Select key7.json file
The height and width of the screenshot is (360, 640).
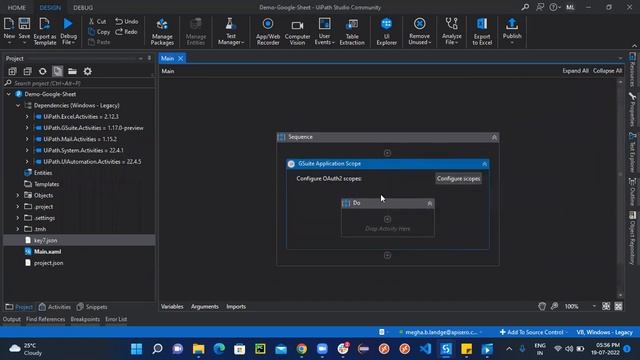point(46,240)
